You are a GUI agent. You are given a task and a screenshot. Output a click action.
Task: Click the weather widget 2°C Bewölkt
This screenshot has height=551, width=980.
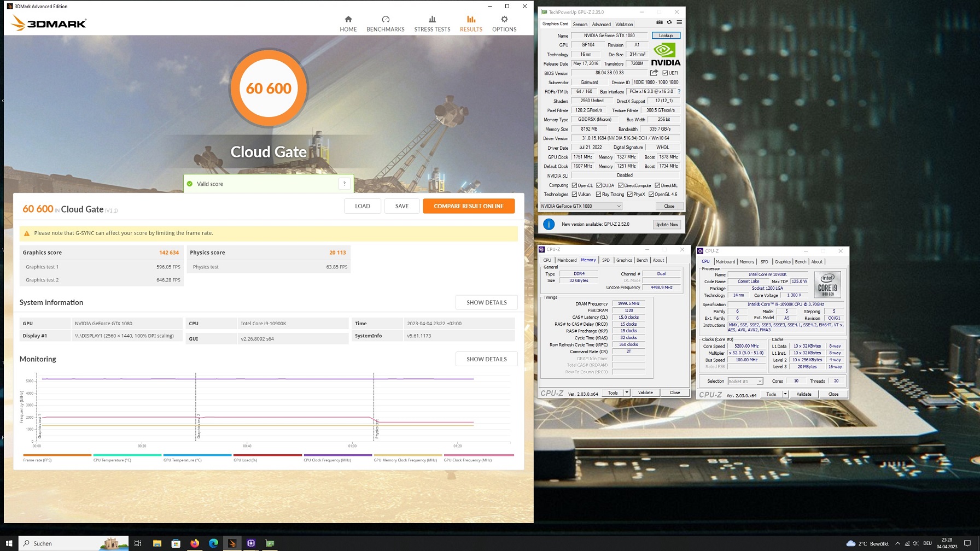pos(867,543)
